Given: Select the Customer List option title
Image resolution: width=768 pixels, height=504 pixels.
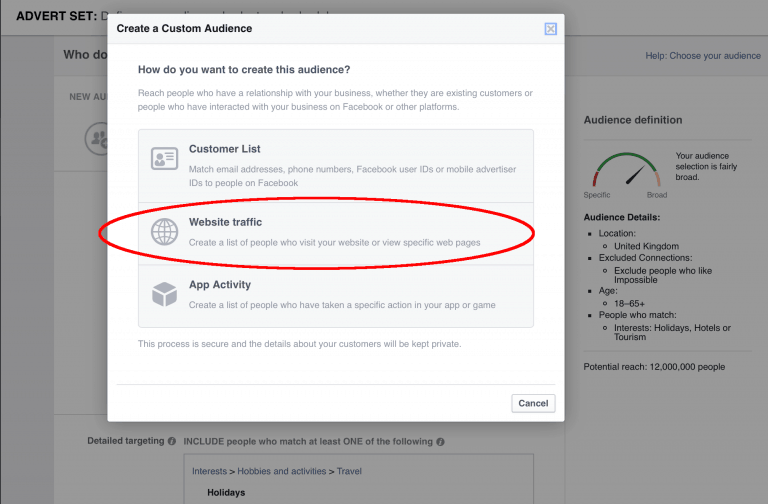Looking at the screenshot, I should tap(224, 149).
